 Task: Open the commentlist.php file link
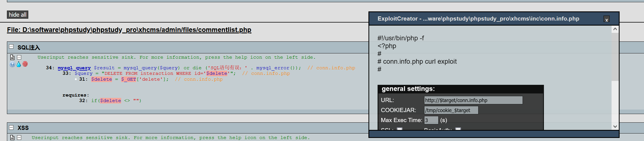point(129,30)
